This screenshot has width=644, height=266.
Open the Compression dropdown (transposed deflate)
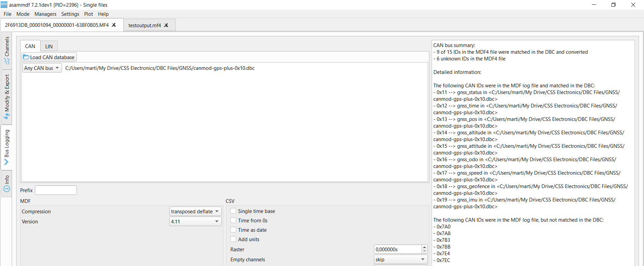tap(195, 211)
